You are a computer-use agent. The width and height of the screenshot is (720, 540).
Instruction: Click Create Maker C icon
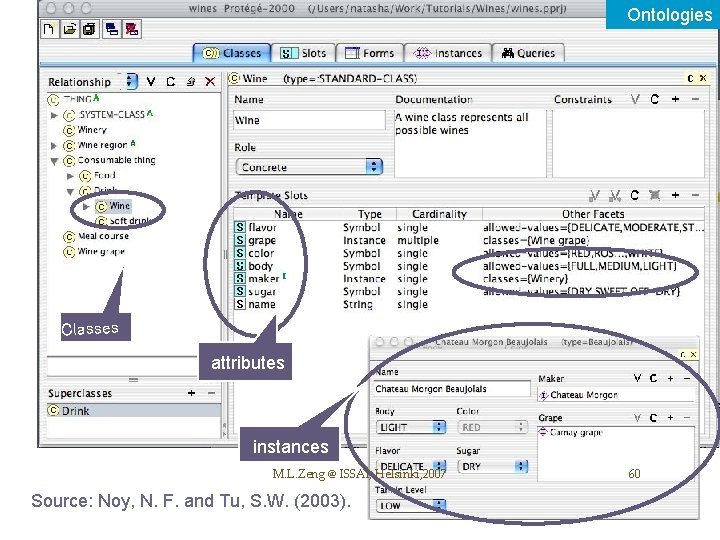[653, 378]
